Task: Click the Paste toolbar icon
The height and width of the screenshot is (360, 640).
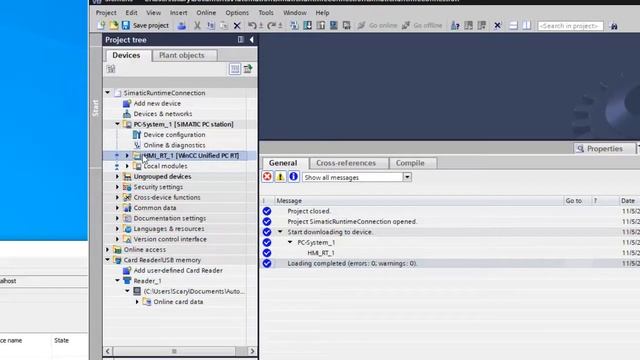Action: coord(224,26)
